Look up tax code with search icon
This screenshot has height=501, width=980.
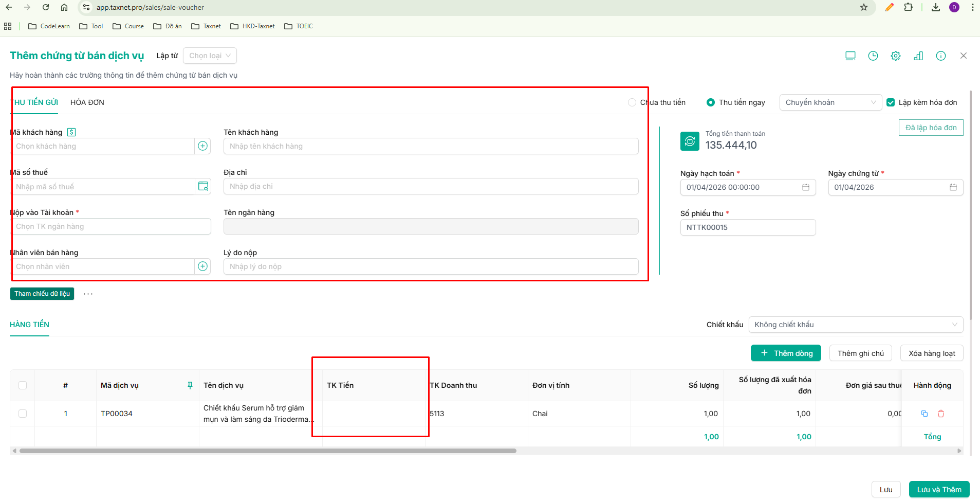[x=203, y=186]
